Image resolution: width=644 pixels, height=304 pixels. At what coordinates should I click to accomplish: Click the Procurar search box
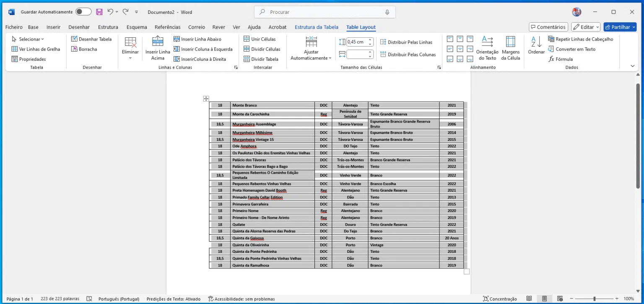325,12
